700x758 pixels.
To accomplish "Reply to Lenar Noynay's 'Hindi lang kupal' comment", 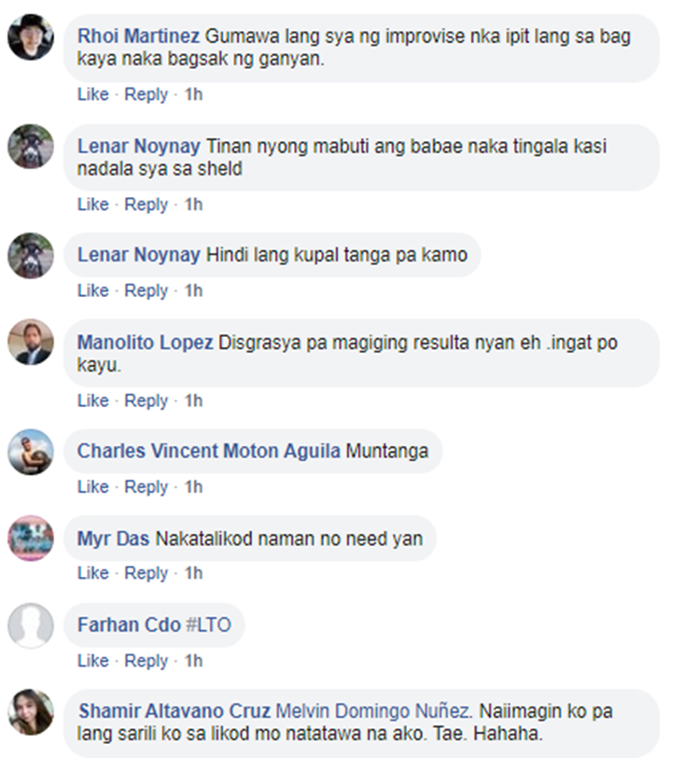I will pyautogui.click(x=146, y=290).
